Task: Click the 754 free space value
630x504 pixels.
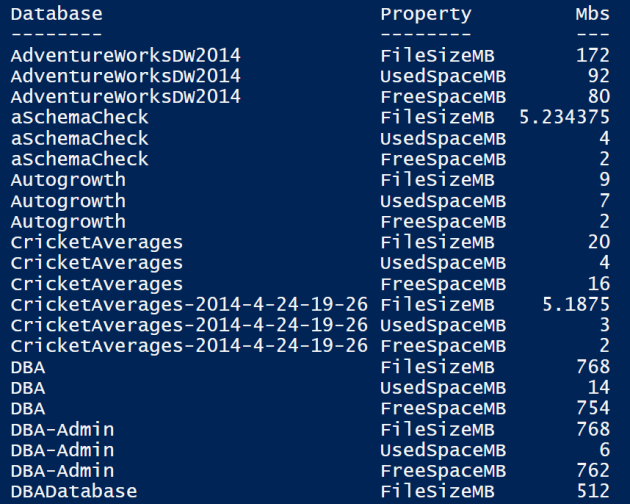Action: [592, 408]
